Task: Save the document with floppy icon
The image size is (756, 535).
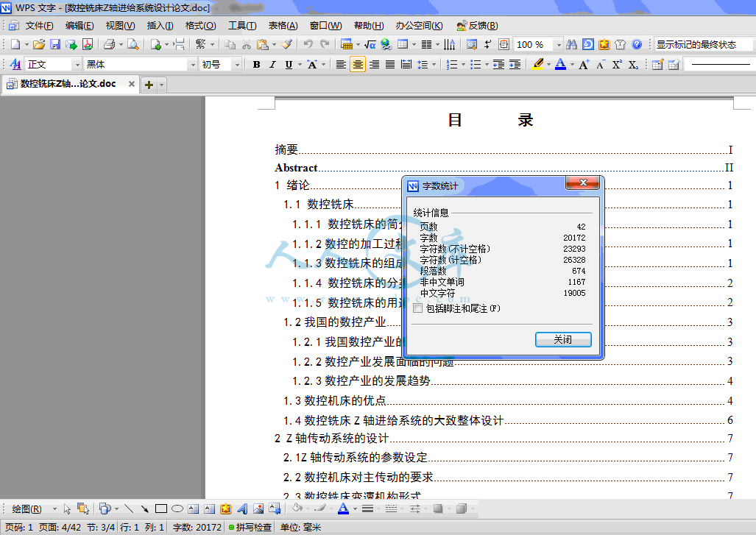Action: point(55,45)
